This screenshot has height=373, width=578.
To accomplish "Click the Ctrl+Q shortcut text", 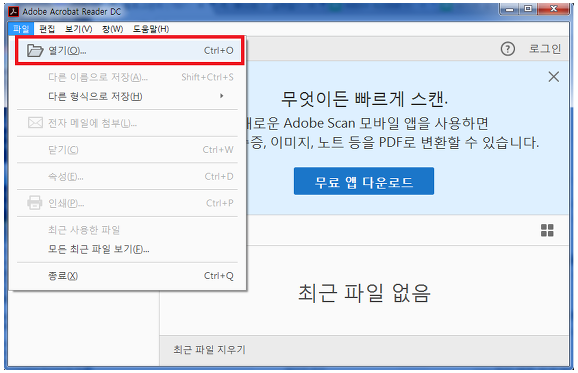I will [x=219, y=276].
